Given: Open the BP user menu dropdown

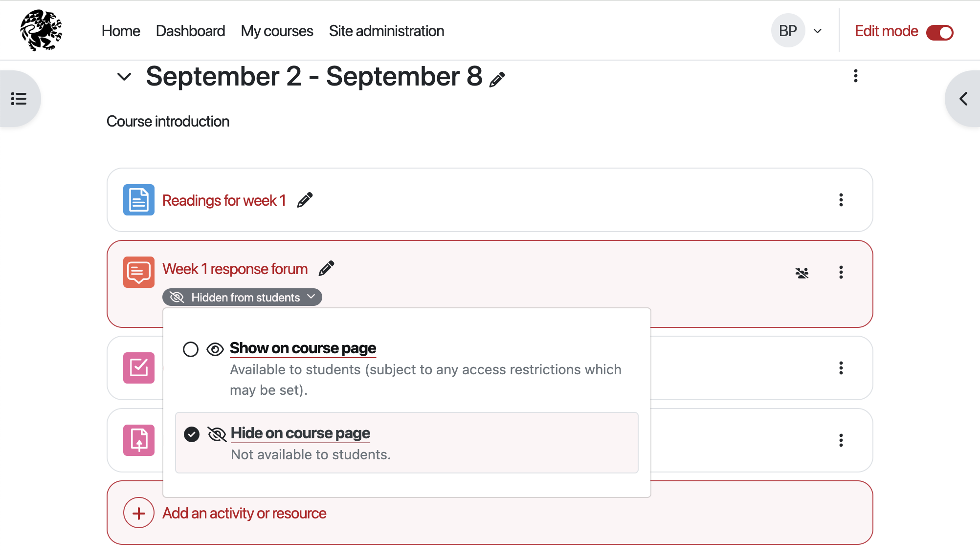Looking at the screenshot, I should (x=798, y=31).
